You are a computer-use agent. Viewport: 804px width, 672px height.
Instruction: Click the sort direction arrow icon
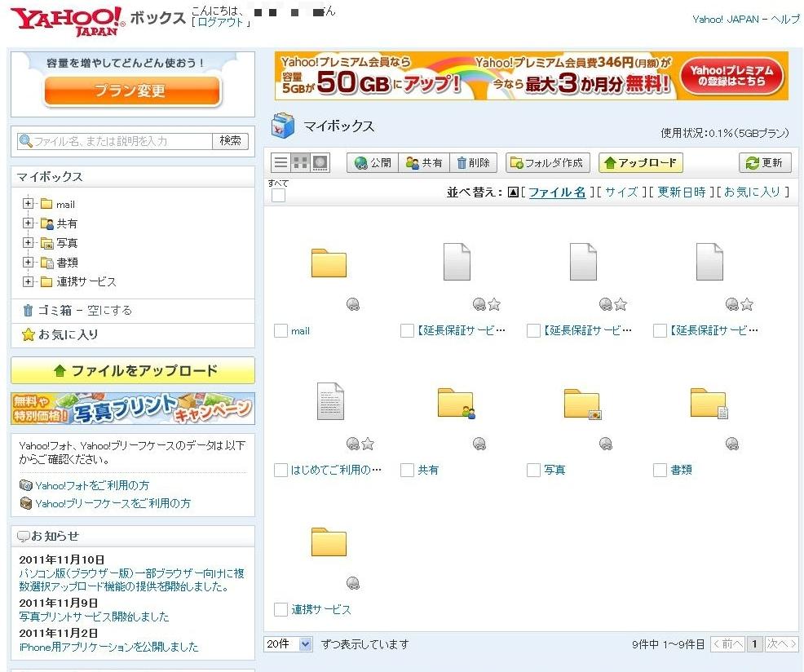coord(513,192)
